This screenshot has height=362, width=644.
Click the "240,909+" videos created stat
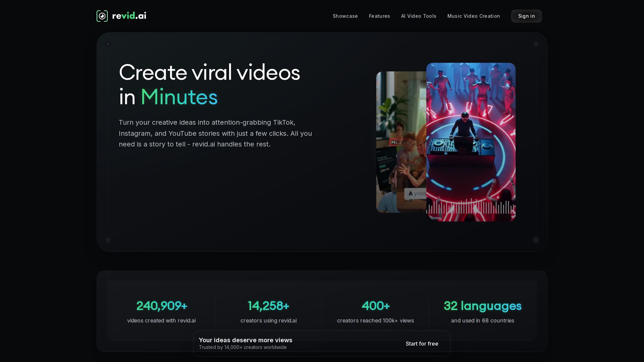tap(162, 306)
